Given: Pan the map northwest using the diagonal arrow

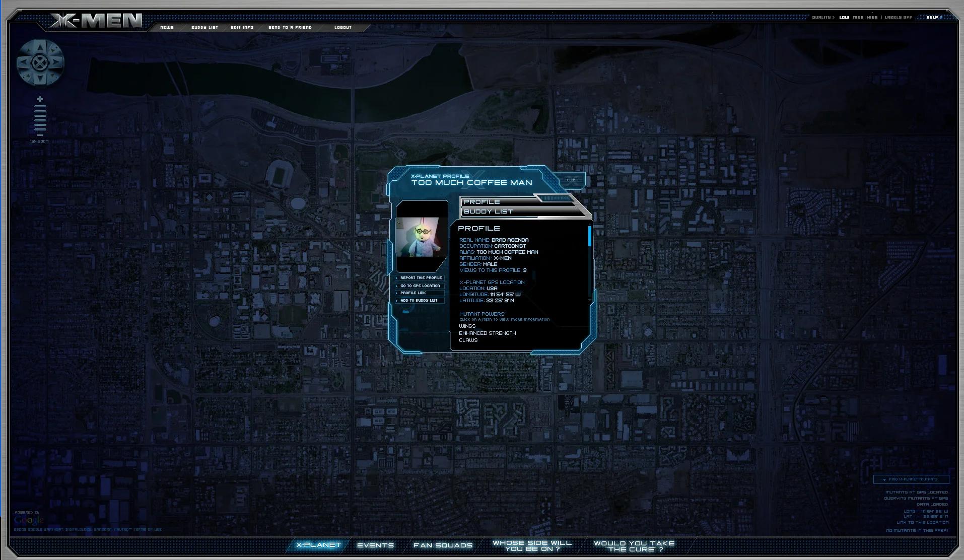Looking at the screenshot, I should click(29, 51).
